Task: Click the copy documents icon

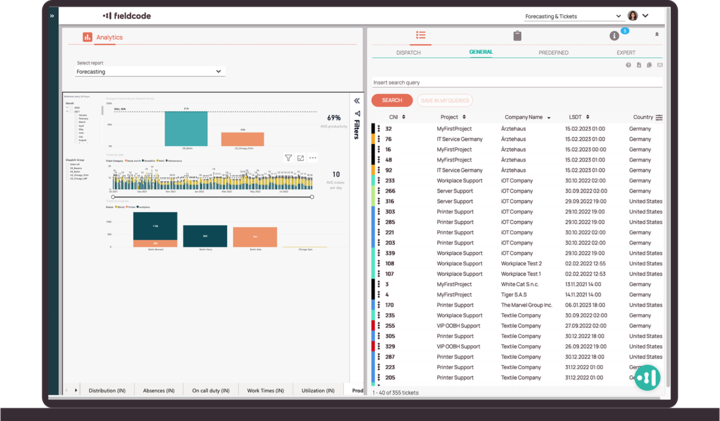Action: point(649,65)
